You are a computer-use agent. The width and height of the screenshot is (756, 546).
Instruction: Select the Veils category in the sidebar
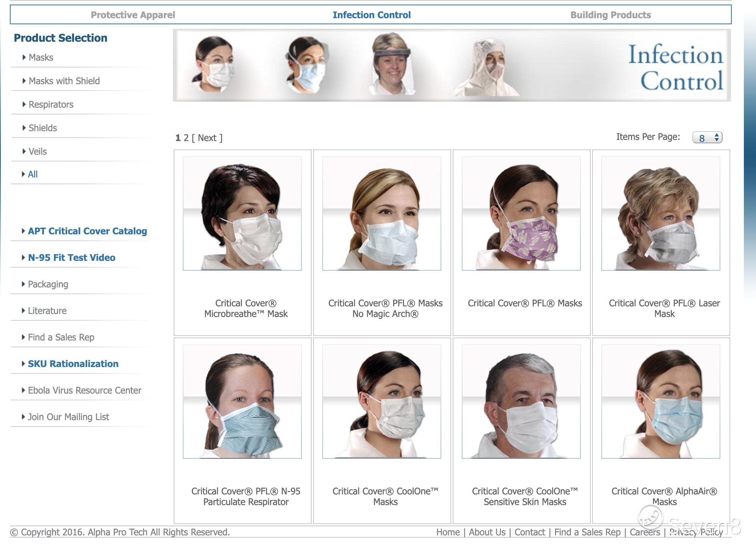(38, 152)
